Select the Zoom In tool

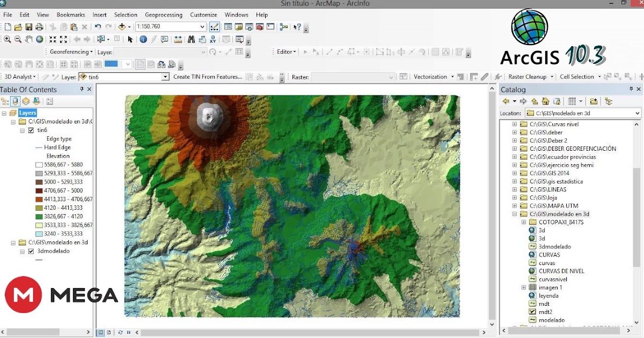pos(8,39)
